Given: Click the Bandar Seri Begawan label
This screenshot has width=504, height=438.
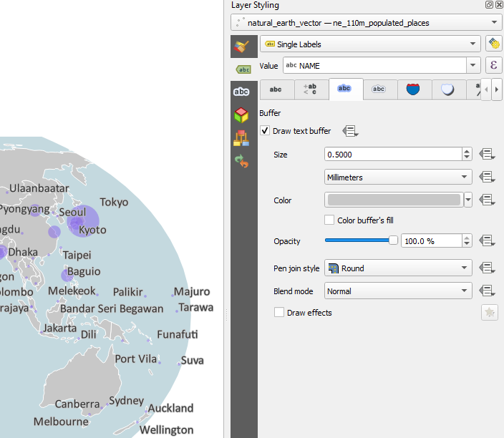Looking at the screenshot, I should pos(112,308).
